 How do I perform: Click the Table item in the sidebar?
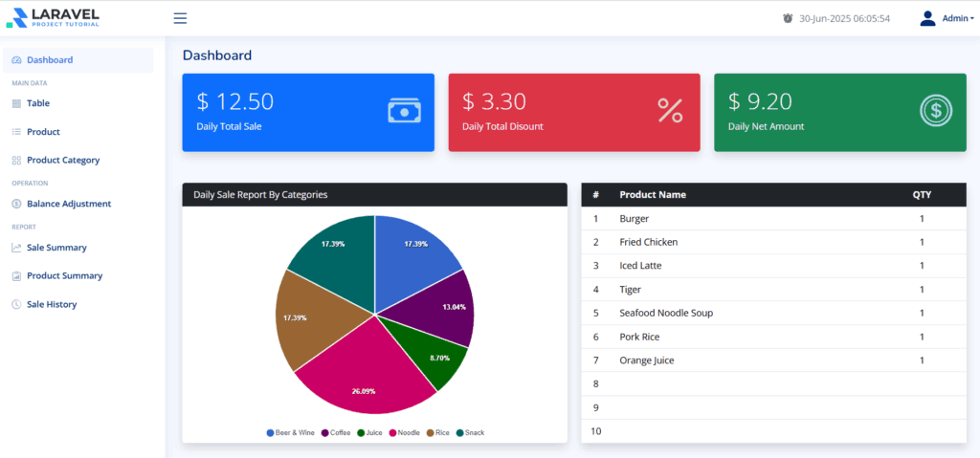coord(38,103)
